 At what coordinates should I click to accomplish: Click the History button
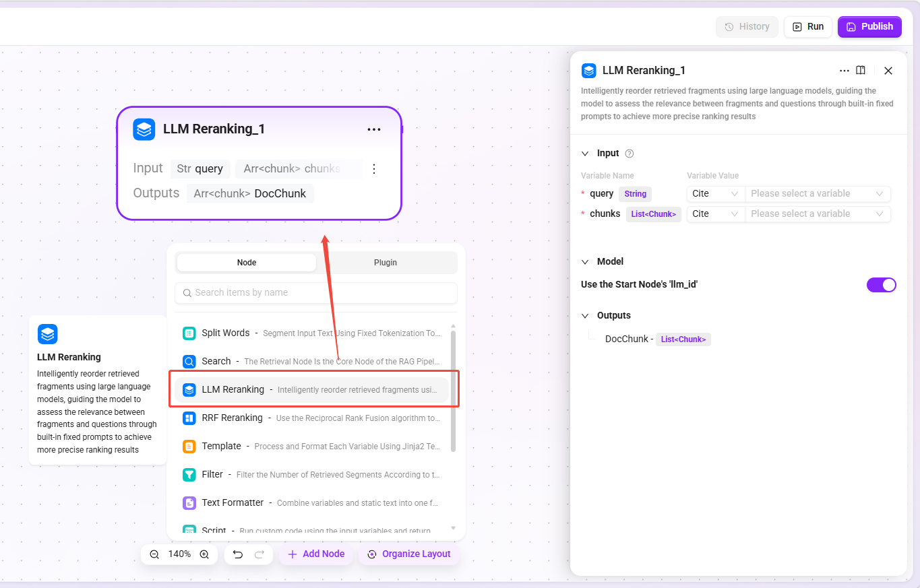point(747,26)
